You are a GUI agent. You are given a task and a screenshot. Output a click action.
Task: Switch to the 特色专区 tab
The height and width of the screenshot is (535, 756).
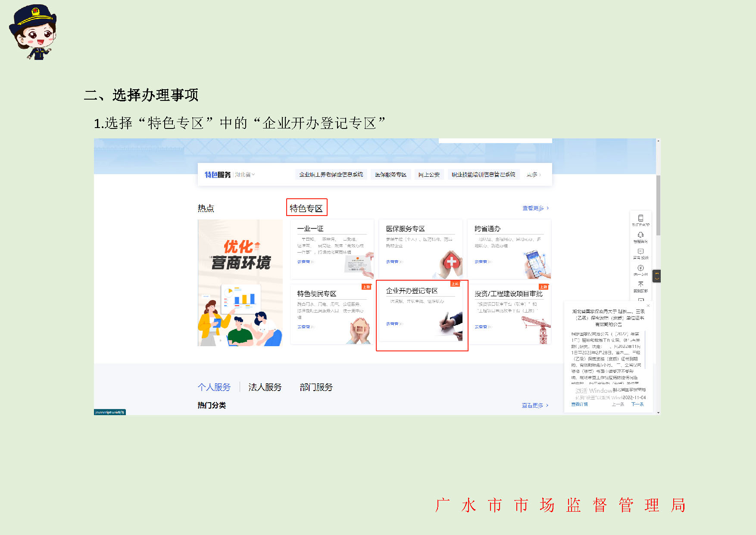tap(306, 208)
